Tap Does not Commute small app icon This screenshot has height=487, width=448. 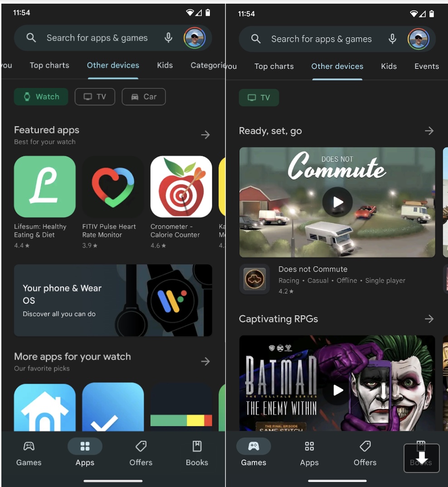[x=254, y=279]
